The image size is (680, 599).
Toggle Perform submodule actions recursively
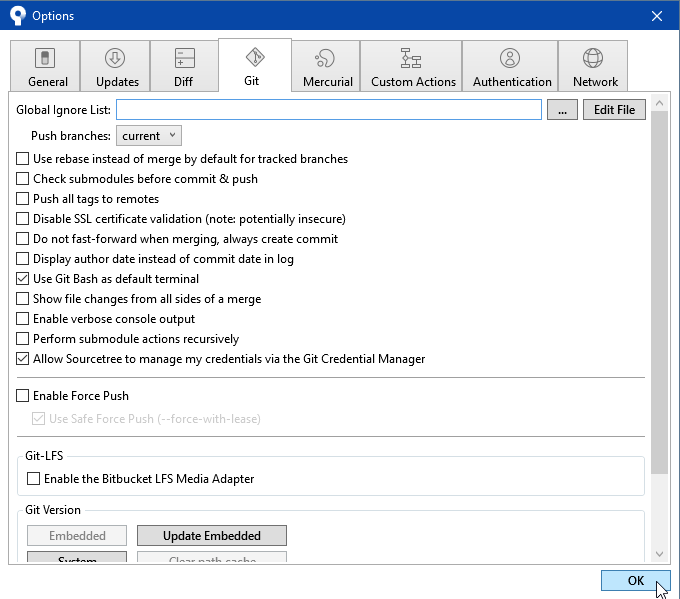pos(23,339)
